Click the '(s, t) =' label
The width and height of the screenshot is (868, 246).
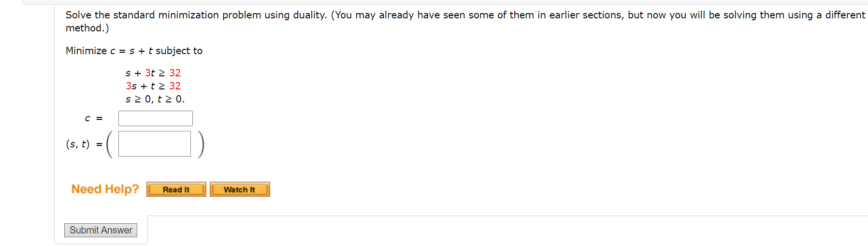click(84, 144)
